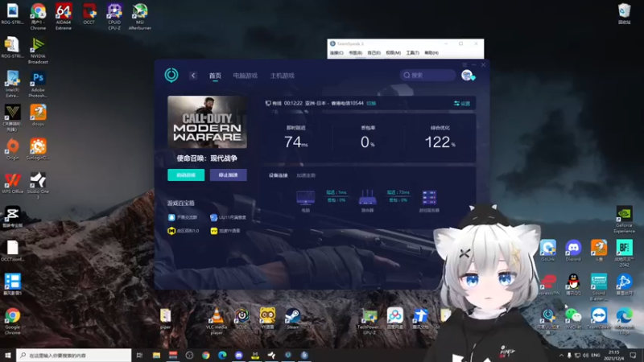Open the Google Chrome desktop icon

(12, 320)
